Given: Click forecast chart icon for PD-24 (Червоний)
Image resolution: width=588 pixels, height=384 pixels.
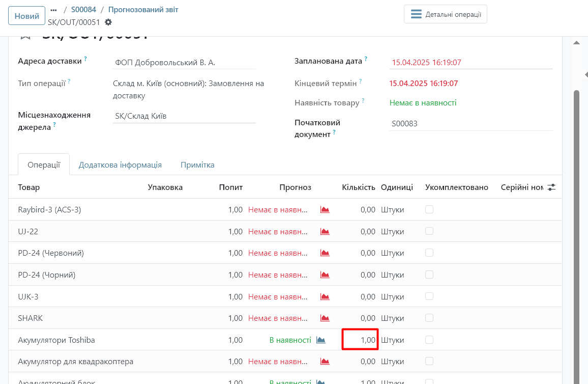Looking at the screenshot, I should coord(325,253).
